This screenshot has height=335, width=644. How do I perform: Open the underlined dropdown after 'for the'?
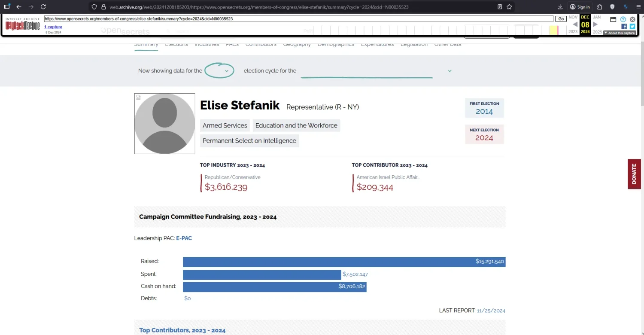[377, 71]
